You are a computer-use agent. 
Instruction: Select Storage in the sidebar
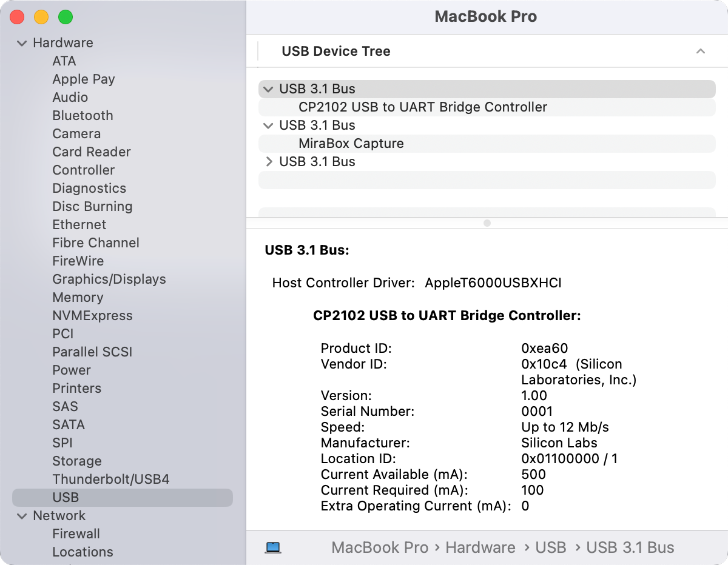(76, 461)
